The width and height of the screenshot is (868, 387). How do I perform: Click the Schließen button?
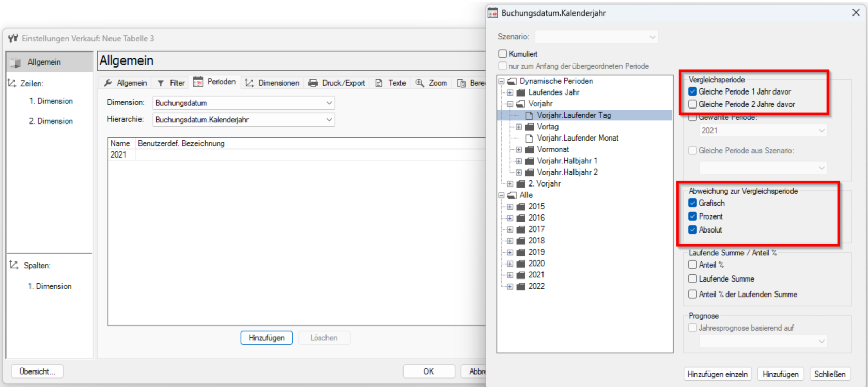tap(830, 374)
